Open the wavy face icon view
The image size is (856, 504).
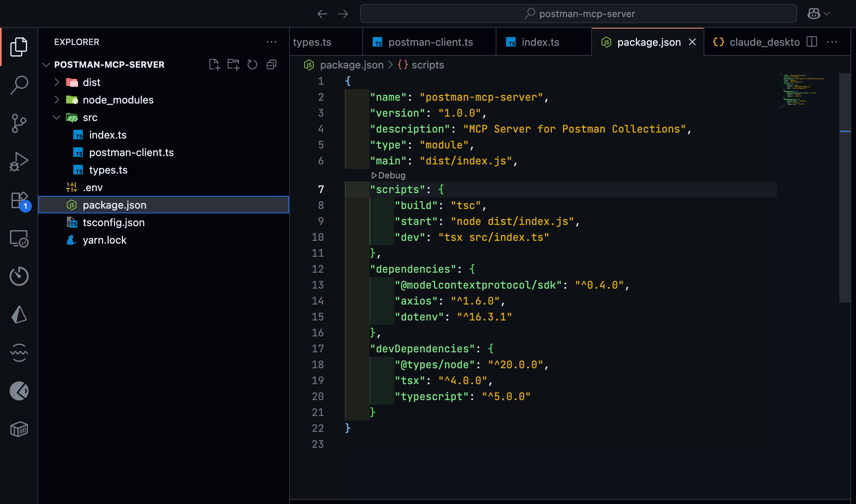pyautogui.click(x=19, y=353)
